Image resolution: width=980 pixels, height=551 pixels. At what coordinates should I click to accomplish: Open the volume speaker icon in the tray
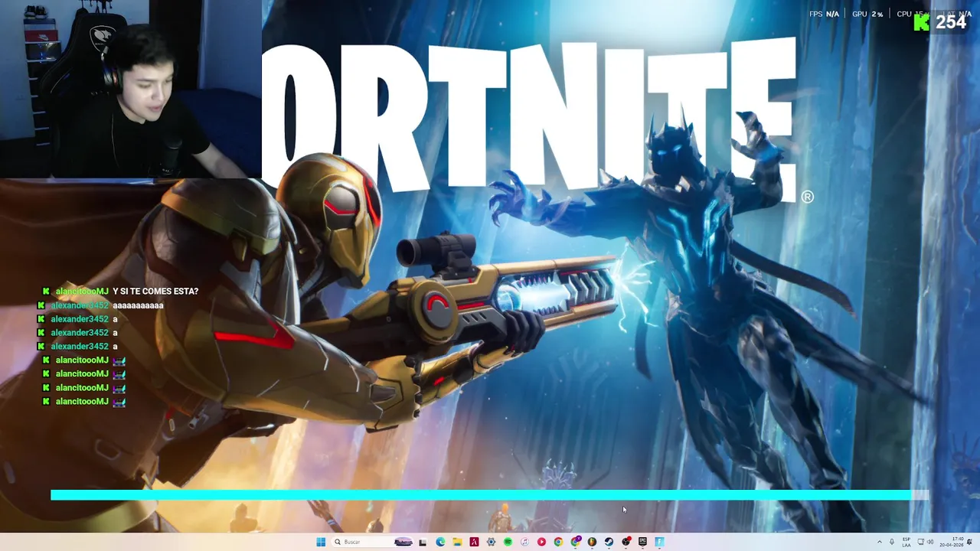(930, 542)
